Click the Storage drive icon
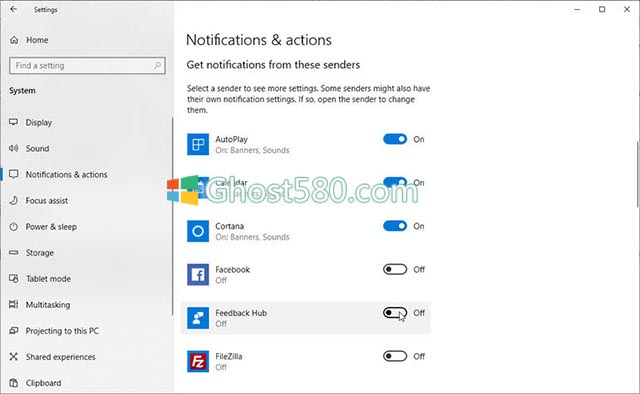Screen dimensions: 640x394 [x=13, y=253]
